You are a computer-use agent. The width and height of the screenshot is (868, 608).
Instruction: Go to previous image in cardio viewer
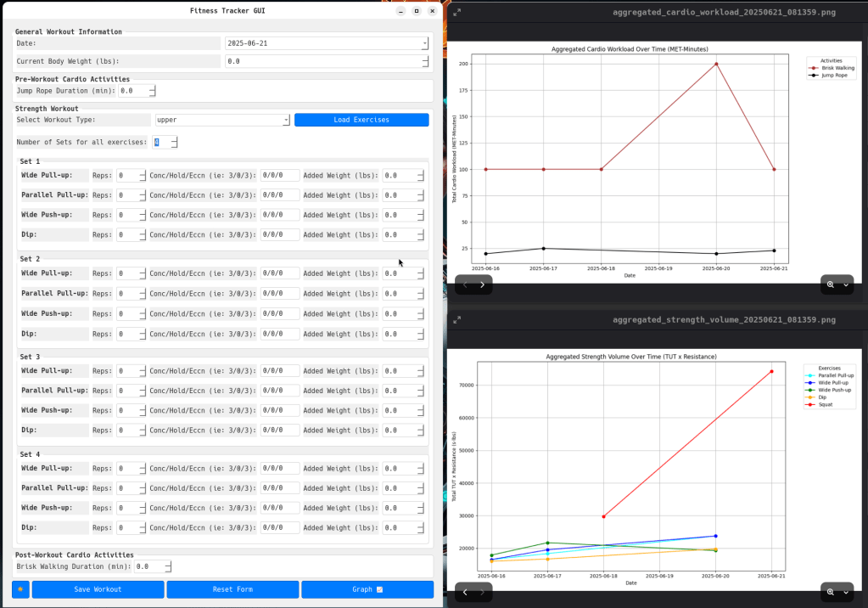coord(465,284)
